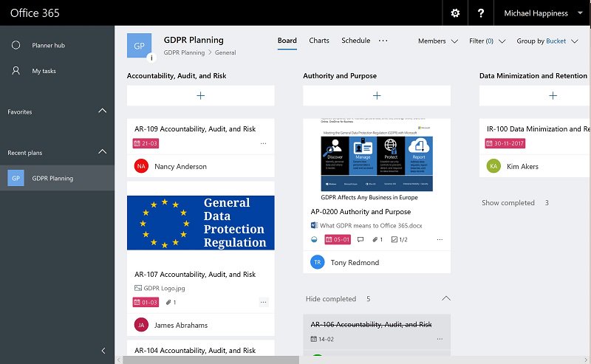
Task: Add task to Authority and Purpose bucket
Action: pyautogui.click(x=377, y=95)
